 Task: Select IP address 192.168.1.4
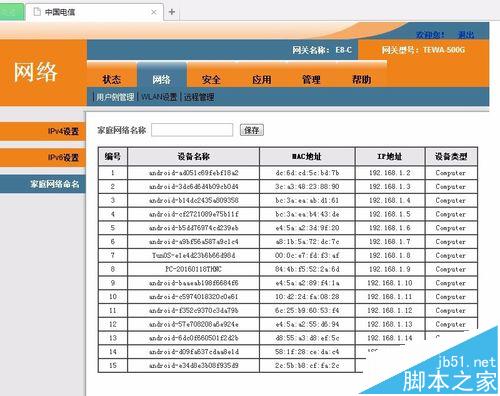coord(390,200)
